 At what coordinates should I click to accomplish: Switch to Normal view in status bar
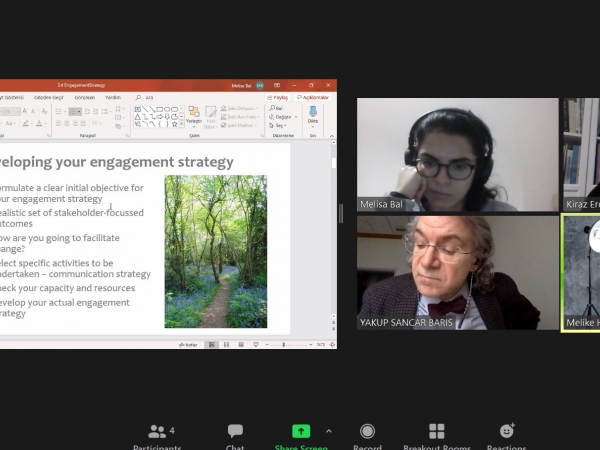[x=212, y=345]
